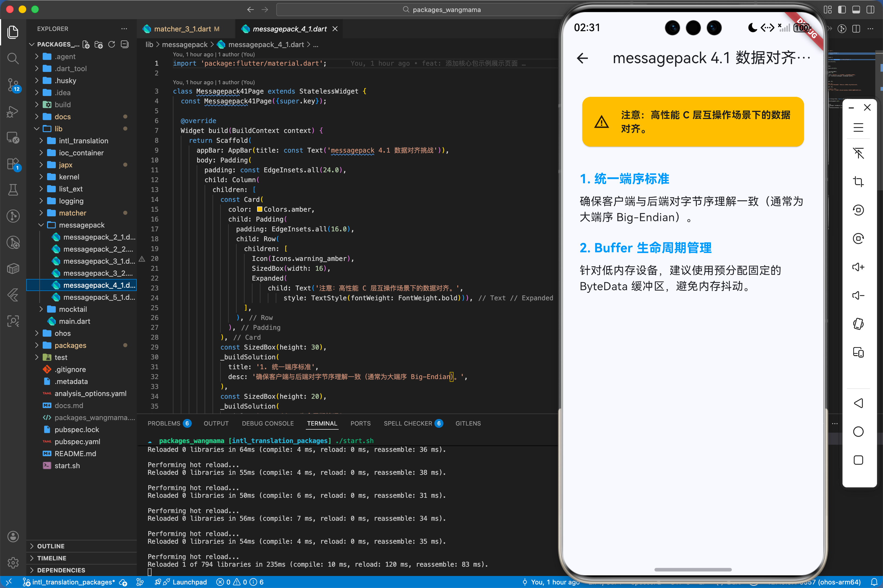Switch to DEBUG CONSOLE panel tab

point(268,423)
